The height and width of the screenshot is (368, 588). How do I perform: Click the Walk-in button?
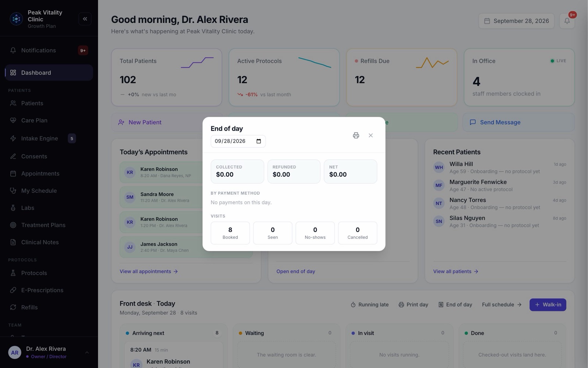click(548, 305)
